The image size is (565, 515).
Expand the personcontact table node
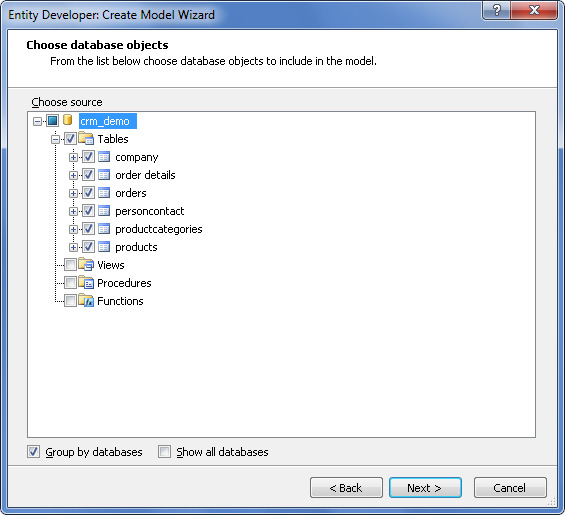73,211
